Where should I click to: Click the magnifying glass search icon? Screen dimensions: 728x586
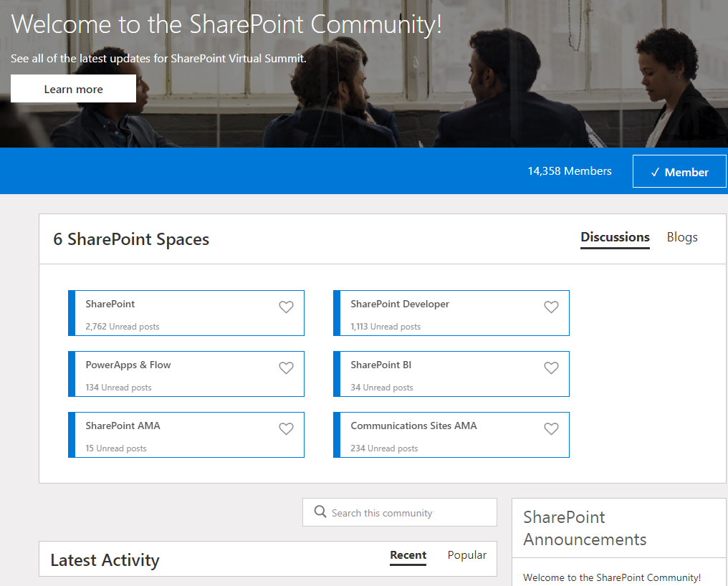pyautogui.click(x=320, y=512)
